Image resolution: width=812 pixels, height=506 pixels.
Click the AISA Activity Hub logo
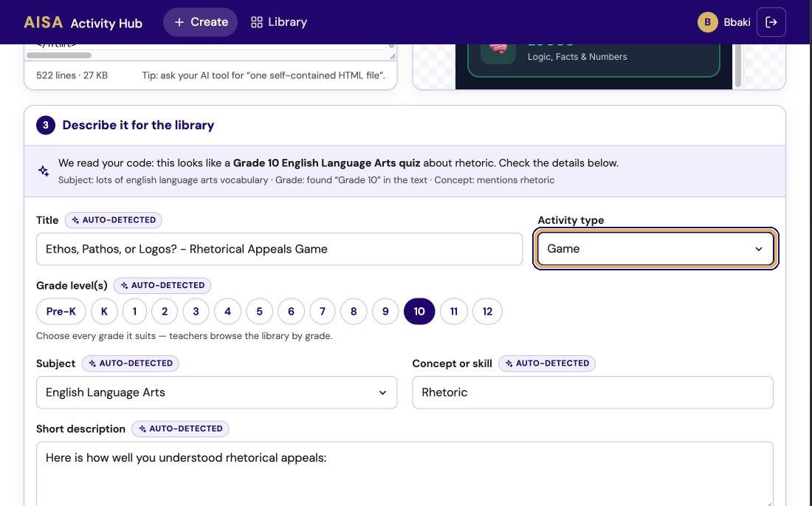pyautogui.click(x=83, y=22)
